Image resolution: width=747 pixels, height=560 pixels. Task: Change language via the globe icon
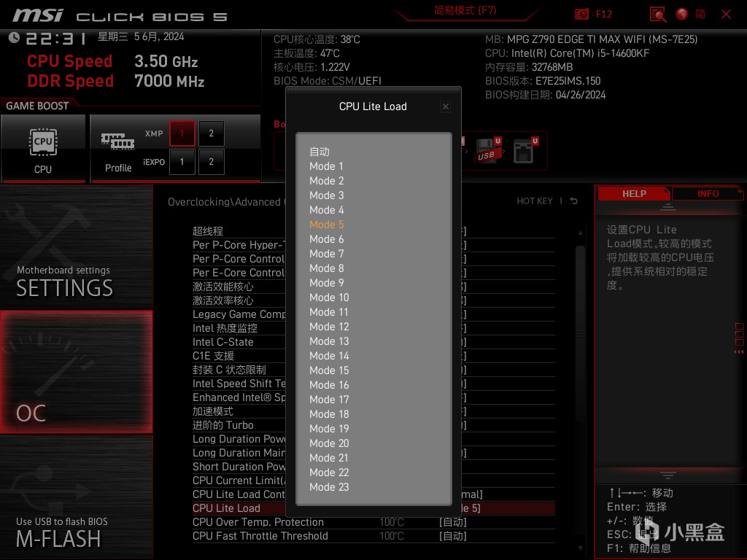coord(682,14)
